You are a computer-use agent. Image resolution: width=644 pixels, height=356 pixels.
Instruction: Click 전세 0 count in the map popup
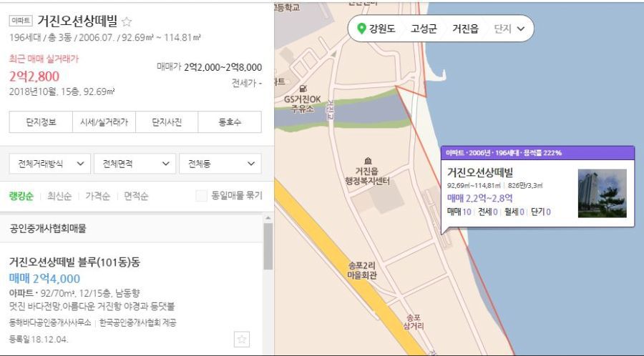coord(488,212)
